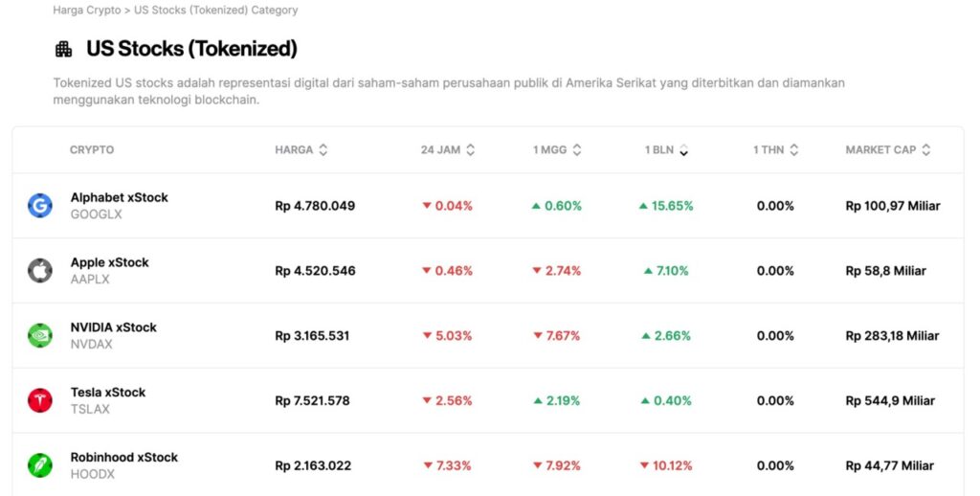
Task: Click the Apple xStock logo icon
Action: coord(40,271)
